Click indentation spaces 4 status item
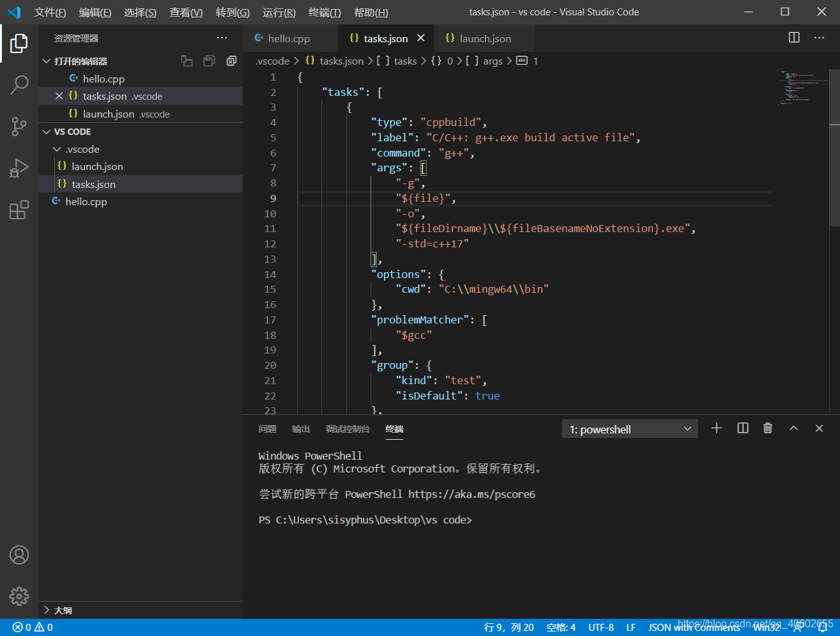840x636 pixels. 561,627
